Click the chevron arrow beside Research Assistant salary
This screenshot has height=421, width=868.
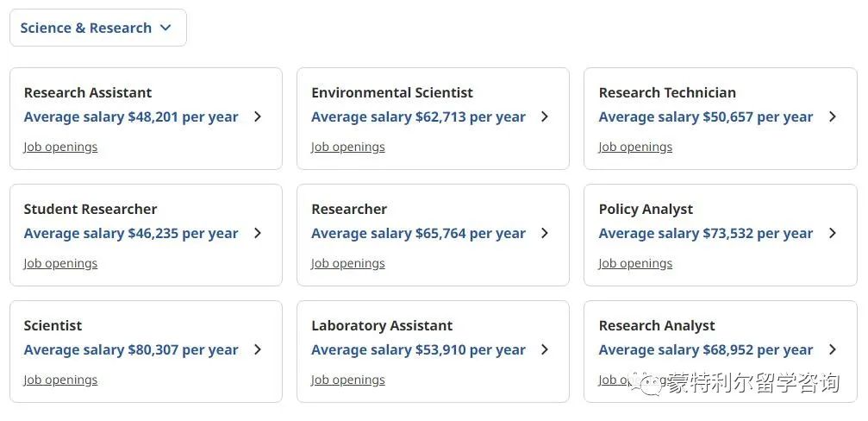258,116
